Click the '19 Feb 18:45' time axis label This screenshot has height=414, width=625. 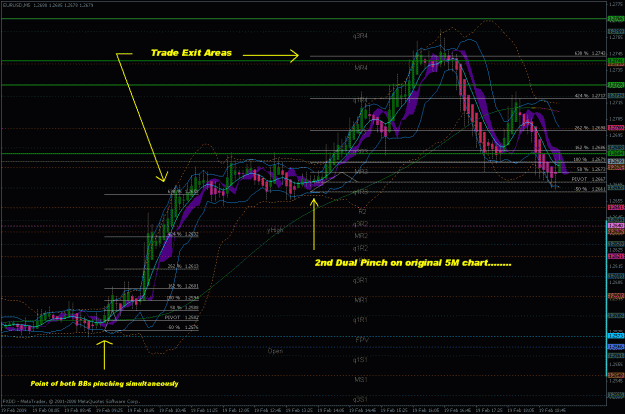552,410
